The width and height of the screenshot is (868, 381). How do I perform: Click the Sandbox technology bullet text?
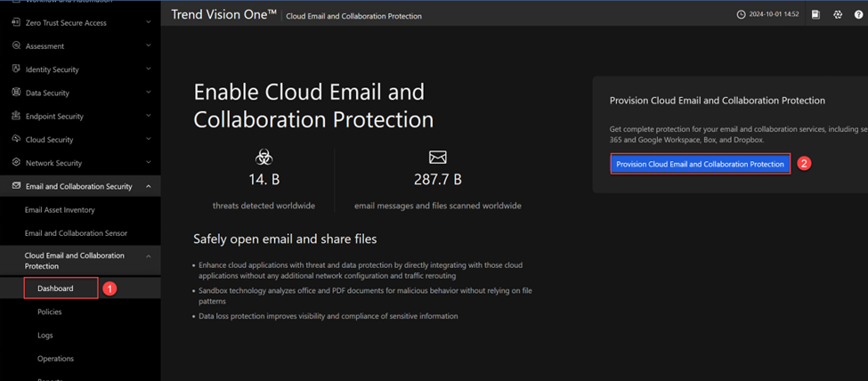[365, 296]
